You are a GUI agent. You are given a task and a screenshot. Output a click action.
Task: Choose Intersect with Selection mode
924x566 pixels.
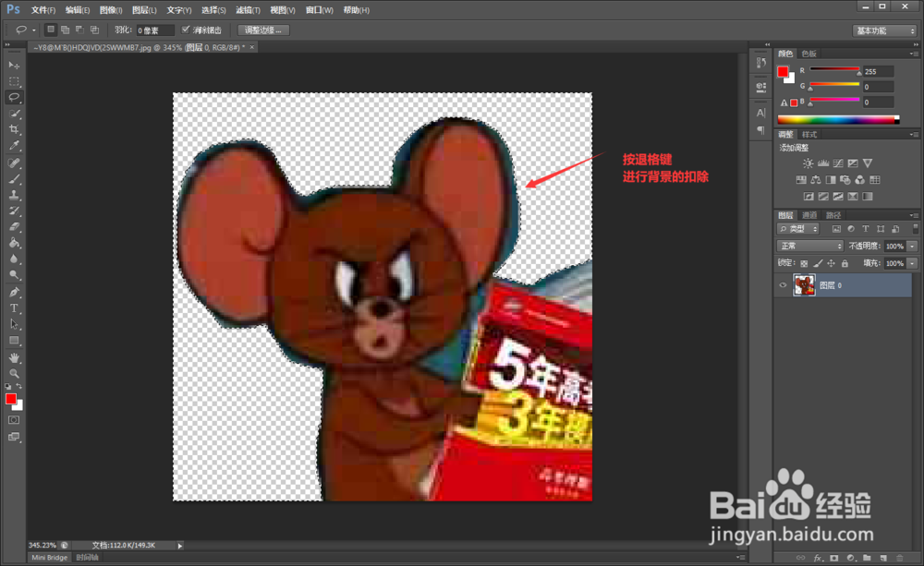click(x=94, y=30)
